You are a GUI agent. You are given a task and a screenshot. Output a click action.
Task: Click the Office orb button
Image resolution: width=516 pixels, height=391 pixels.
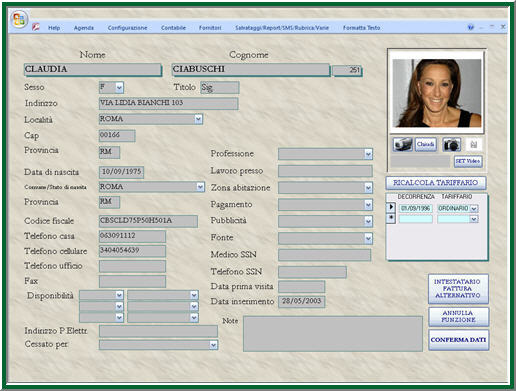(18, 20)
